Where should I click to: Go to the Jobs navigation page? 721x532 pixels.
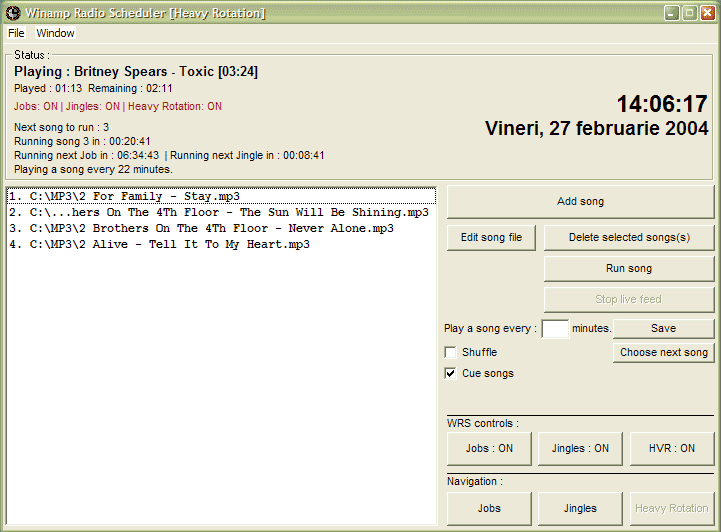tap(489, 508)
